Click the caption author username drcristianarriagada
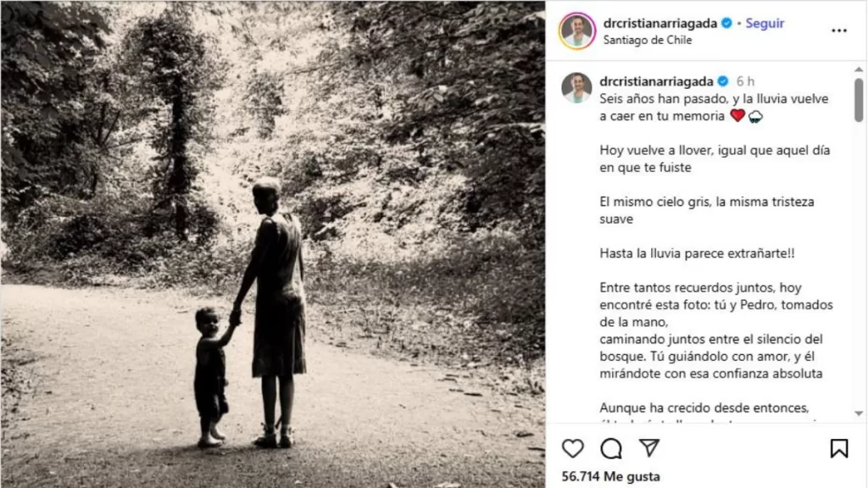This screenshot has width=868, height=488. click(x=657, y=81)
